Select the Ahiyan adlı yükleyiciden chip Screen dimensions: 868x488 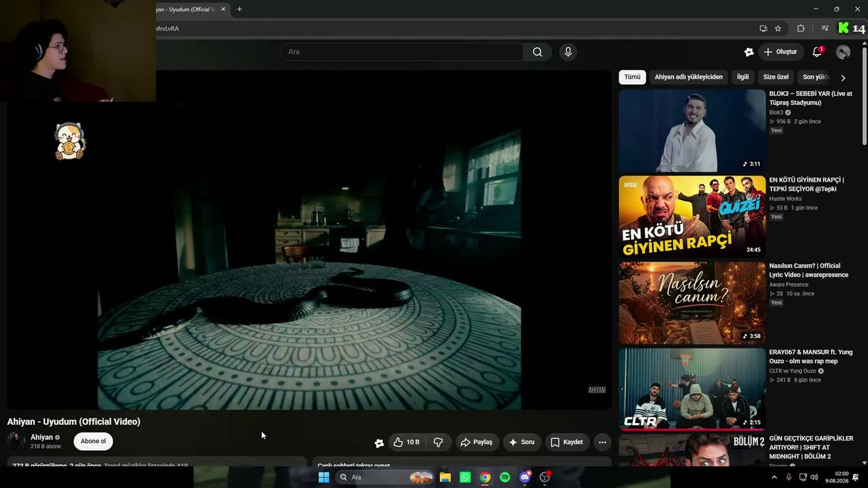pos(688,77)
